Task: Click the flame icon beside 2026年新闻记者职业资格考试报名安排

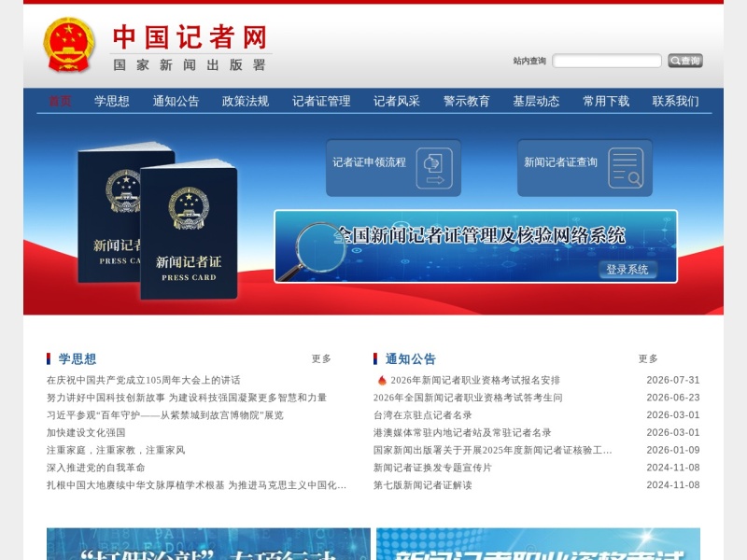Action: 382,380
